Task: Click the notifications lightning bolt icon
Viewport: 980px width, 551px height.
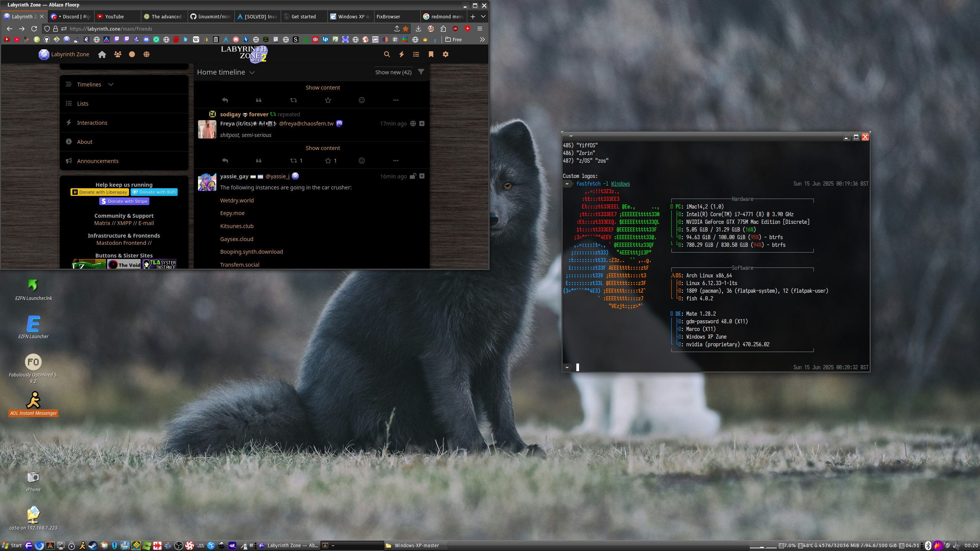Action: tap(401, 54)
